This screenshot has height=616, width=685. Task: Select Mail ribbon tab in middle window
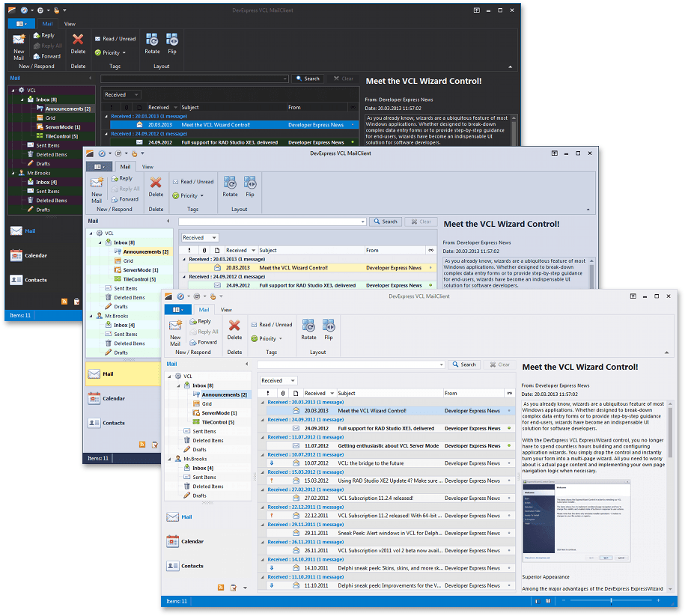point(125,167)
